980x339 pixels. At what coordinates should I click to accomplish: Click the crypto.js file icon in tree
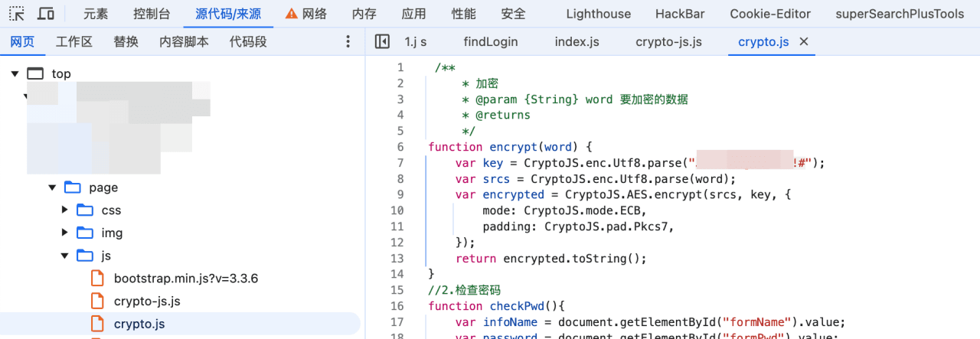click(x=96, y=324)
